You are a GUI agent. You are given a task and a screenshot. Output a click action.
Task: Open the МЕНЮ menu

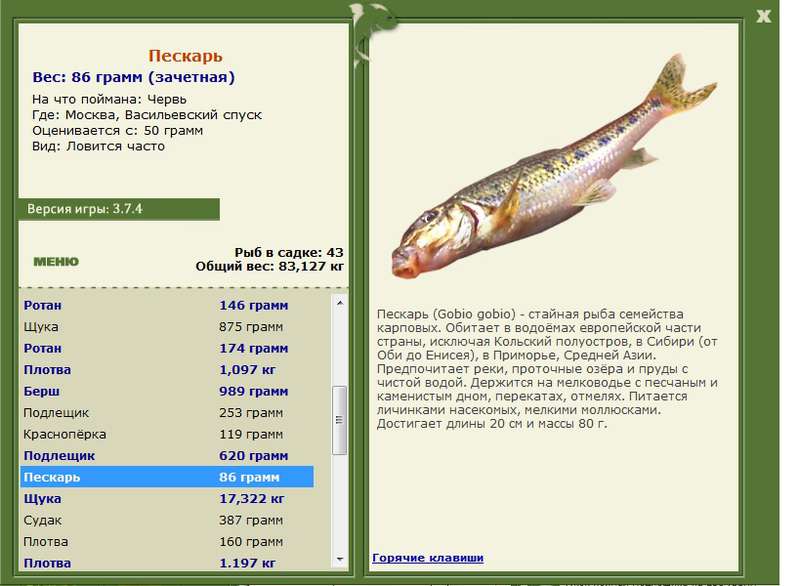[56, 262]
